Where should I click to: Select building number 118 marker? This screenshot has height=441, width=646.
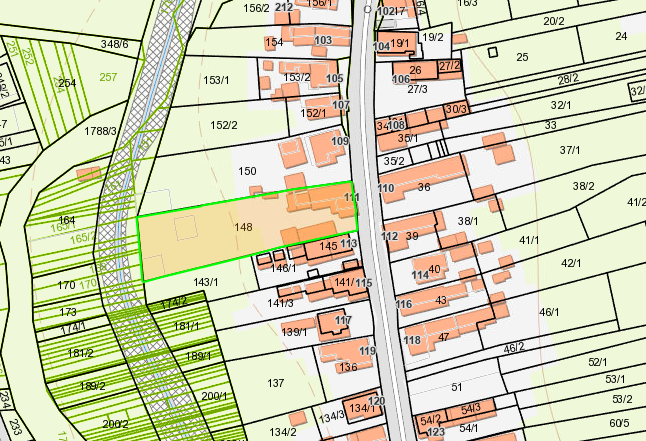pos(412,340)
